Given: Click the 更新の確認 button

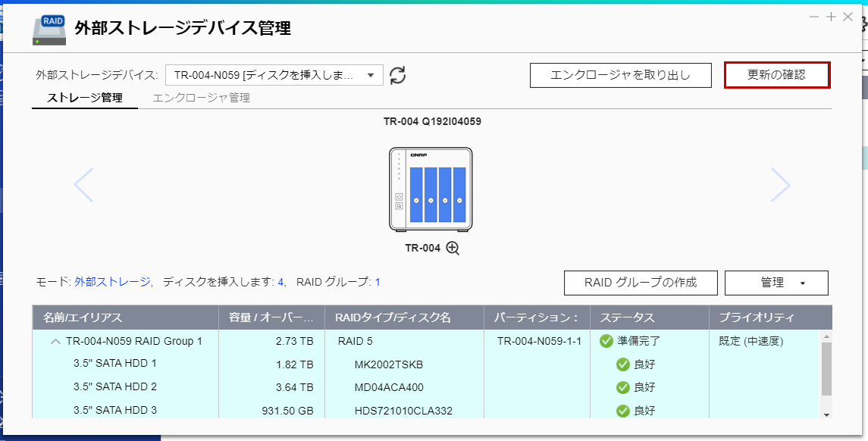Looking at the screenshot, I should (777, 75).
